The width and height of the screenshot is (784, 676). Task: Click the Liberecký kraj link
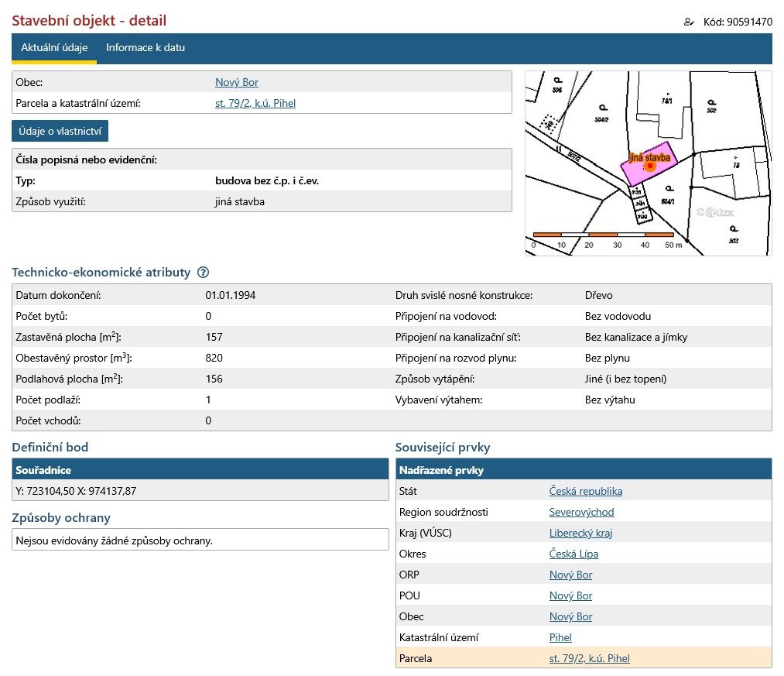[580, 533]
